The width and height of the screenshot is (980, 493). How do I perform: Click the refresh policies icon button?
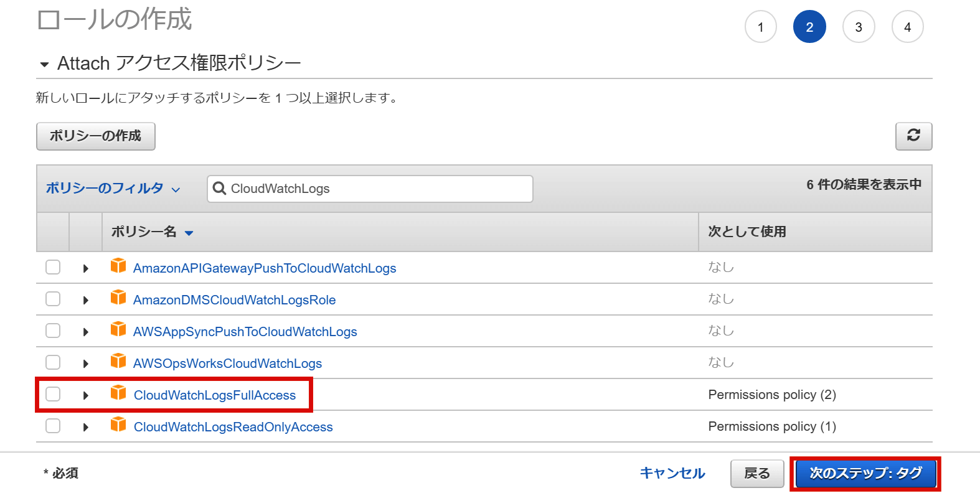click(x=913, y=136)
